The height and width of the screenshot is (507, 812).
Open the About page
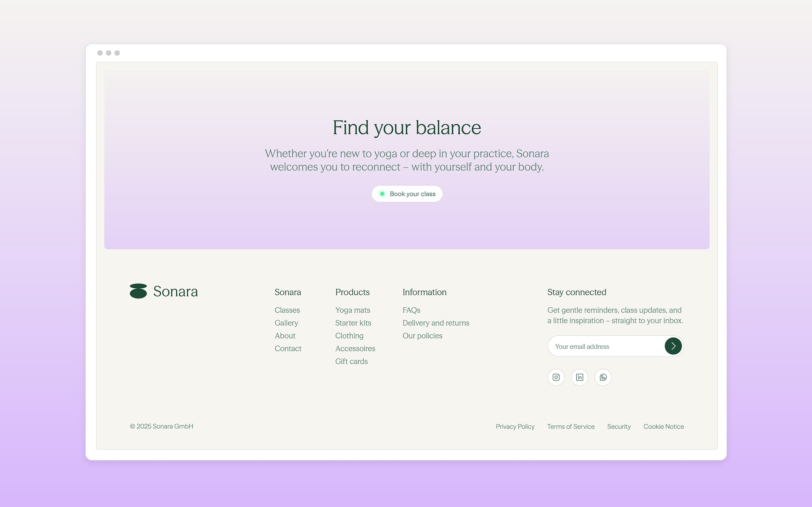tap(285, 335)
